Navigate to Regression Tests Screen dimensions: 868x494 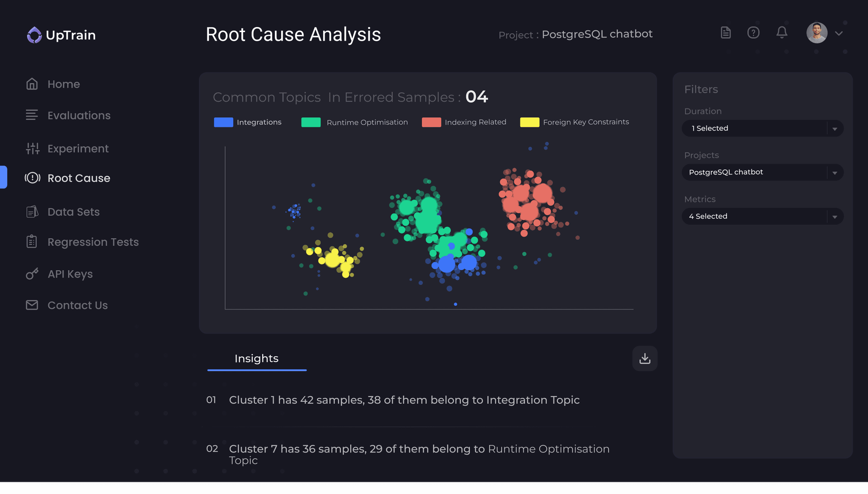(x=93, y=242)
